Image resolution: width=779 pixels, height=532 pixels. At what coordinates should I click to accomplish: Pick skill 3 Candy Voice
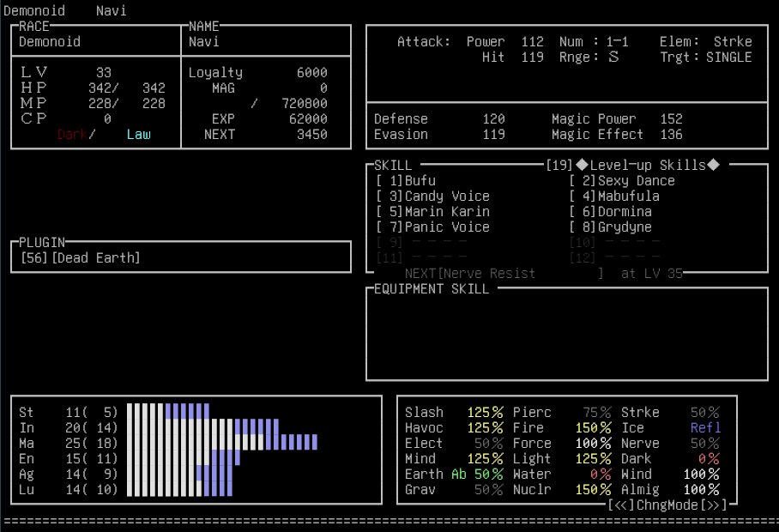coord(432,196)
